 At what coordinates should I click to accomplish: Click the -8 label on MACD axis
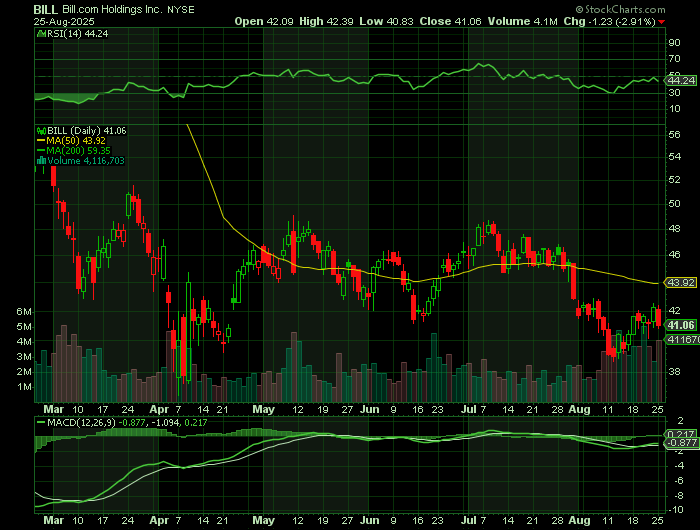(x=678, y=495)
